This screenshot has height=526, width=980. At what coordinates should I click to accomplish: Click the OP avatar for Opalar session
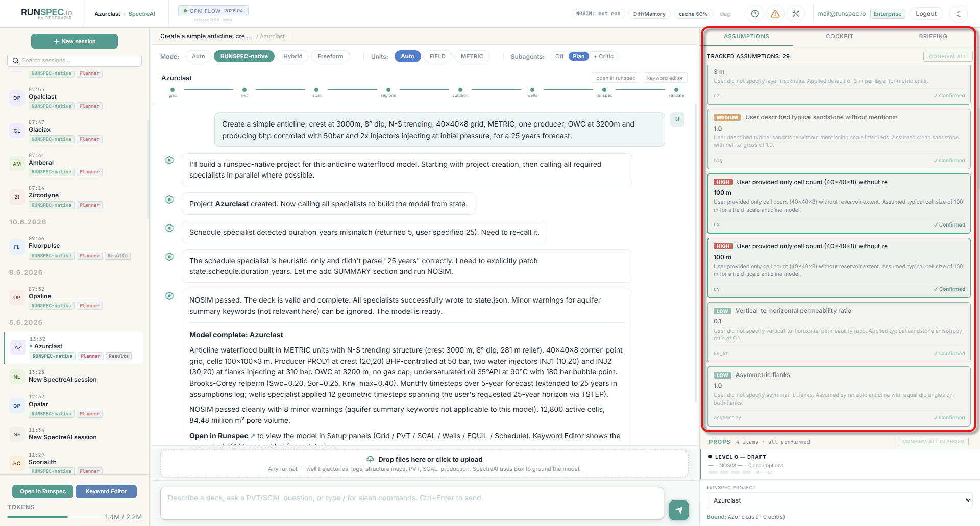(17, 406)
